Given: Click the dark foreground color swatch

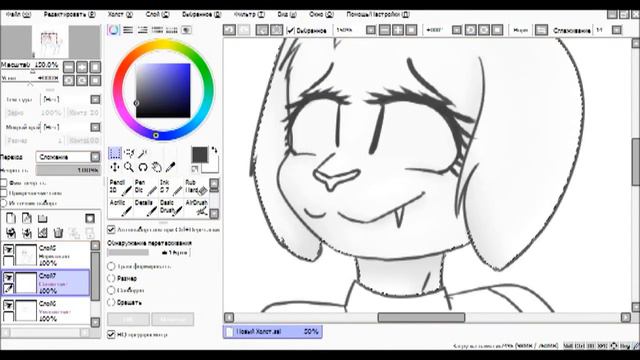Looking at the screenshot, I should click(200, 155).
